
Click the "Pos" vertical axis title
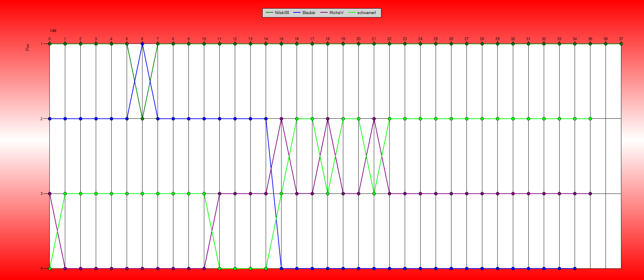[27, 47]
